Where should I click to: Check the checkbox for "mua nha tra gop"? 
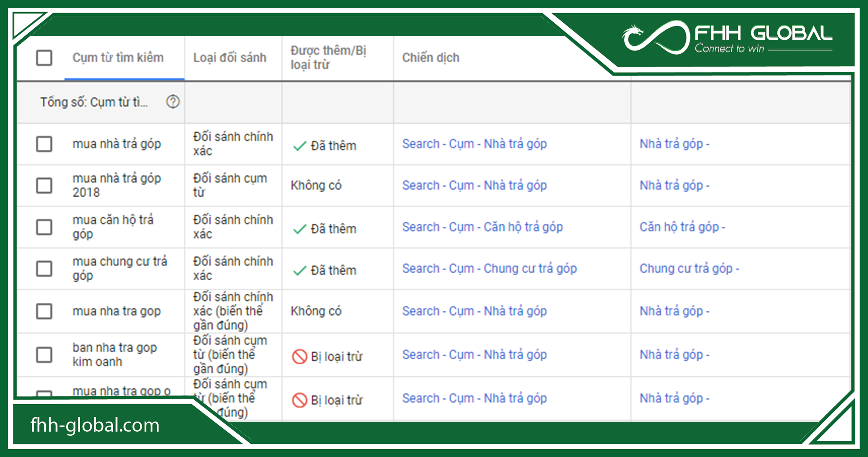coord(43,311)
